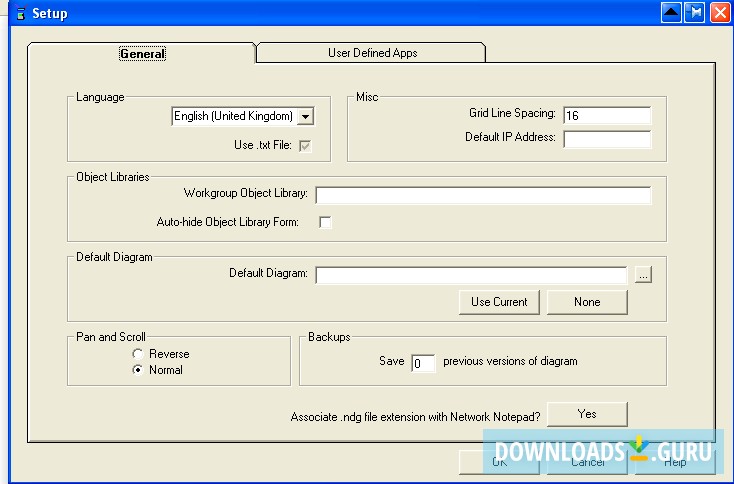Click the Default IP Address field
734x484 pixels.
(x=607, y=139)
